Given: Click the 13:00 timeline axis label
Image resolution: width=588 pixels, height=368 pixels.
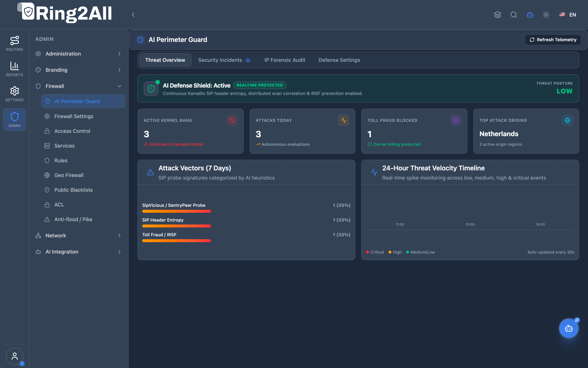Looking at the screenshot, I should point(470,224).
